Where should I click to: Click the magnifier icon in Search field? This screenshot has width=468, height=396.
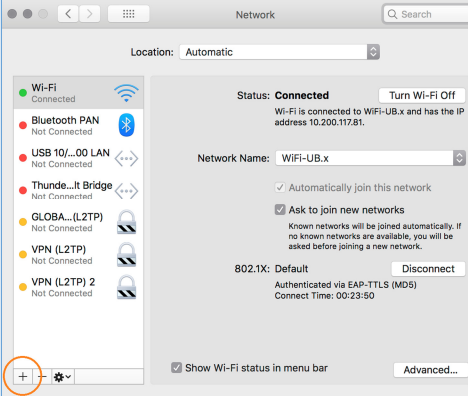392,14
